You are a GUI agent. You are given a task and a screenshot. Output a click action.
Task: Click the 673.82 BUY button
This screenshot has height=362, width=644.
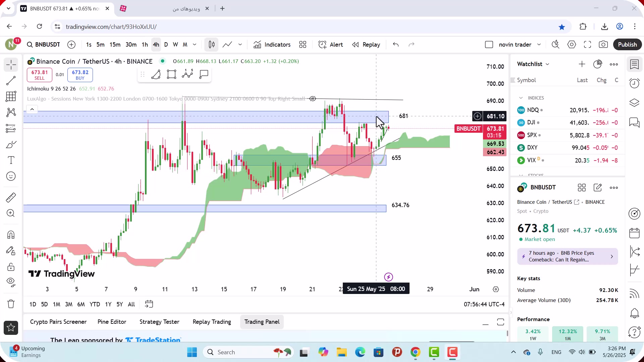pos(80,75)
